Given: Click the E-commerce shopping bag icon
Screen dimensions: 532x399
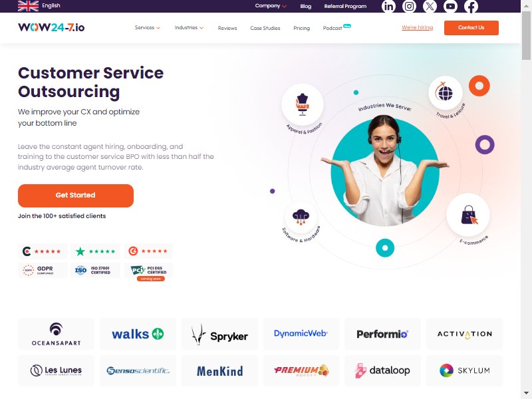Looking at the screenshot, I should click(x=468, y=215).
